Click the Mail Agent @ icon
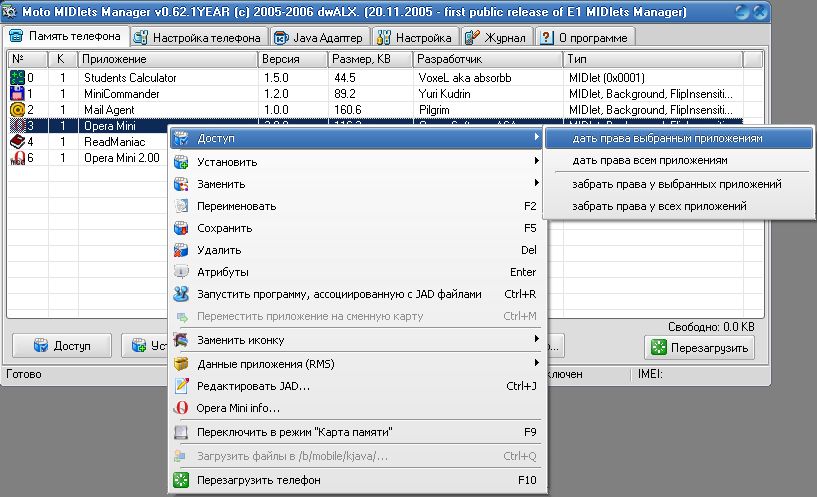The image size is (817, 497). tap(17, 110)
